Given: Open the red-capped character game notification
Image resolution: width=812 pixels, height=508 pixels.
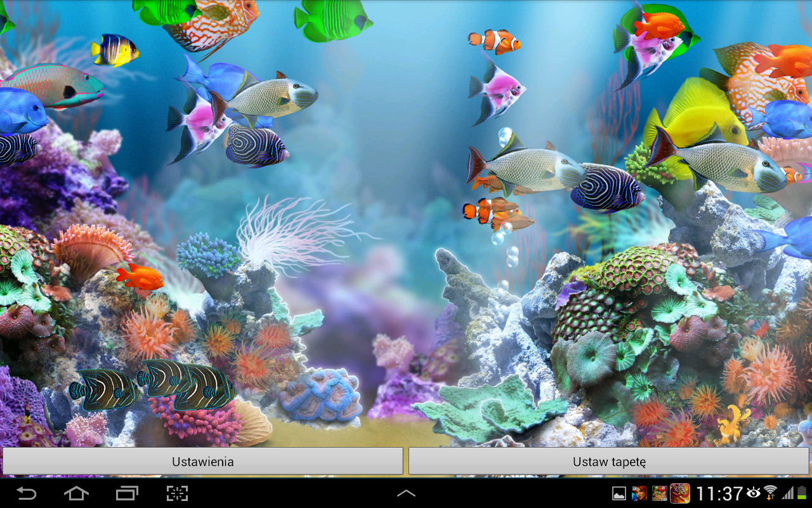Looking at the screenshot, I should click(659, 493).
